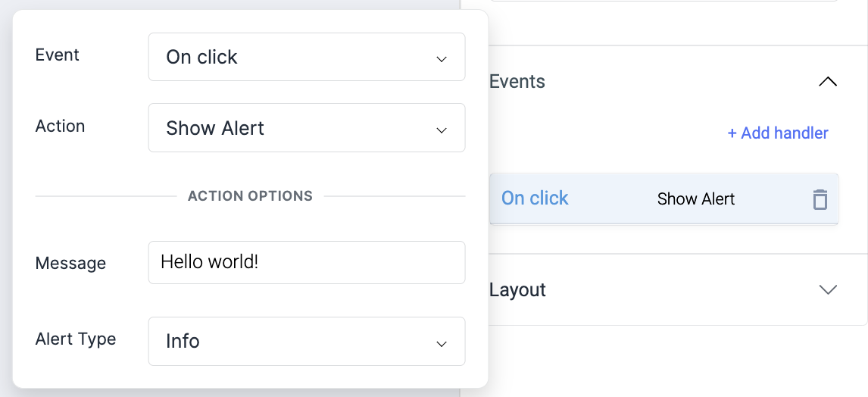868x397 pixels.
Task: Collapse the Events section using its chevron
Action: coord(828,82)
